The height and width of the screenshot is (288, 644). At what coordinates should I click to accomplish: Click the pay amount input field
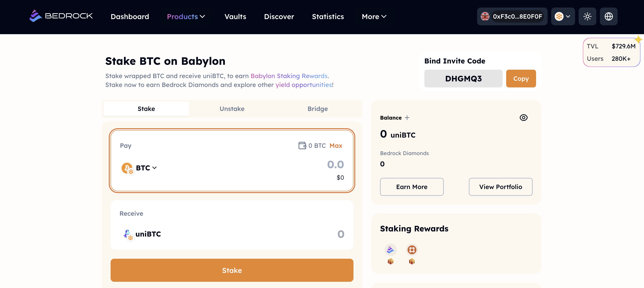[335, 164]
